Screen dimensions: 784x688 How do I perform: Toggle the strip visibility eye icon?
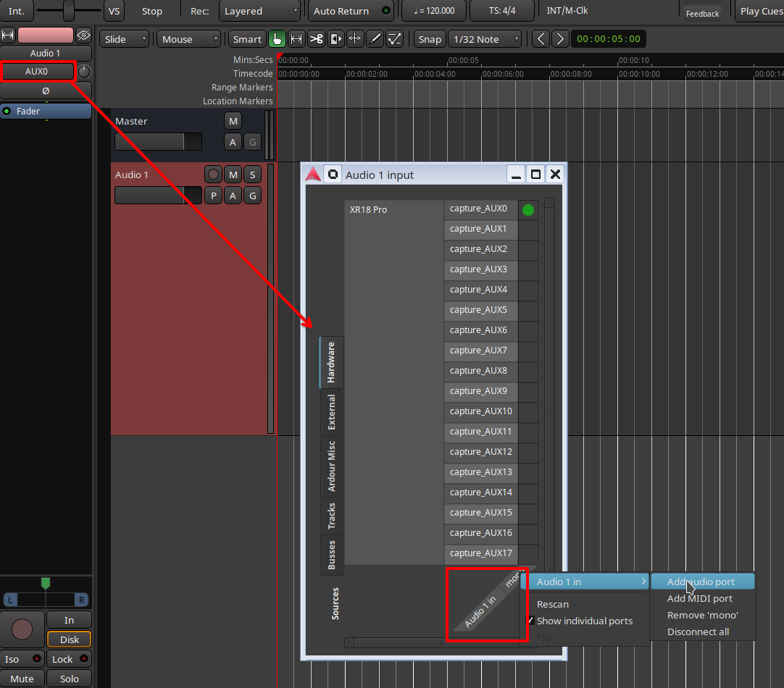tap(83, 35)
